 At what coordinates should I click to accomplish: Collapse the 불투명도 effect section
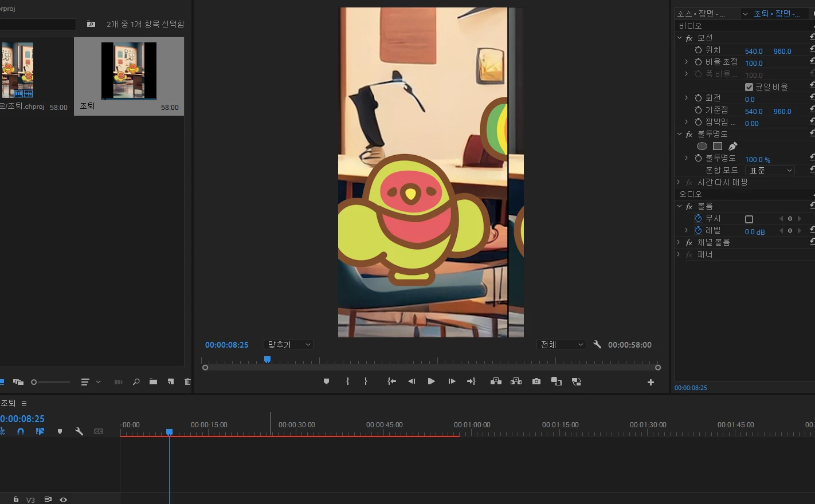[x=679, y=134]
